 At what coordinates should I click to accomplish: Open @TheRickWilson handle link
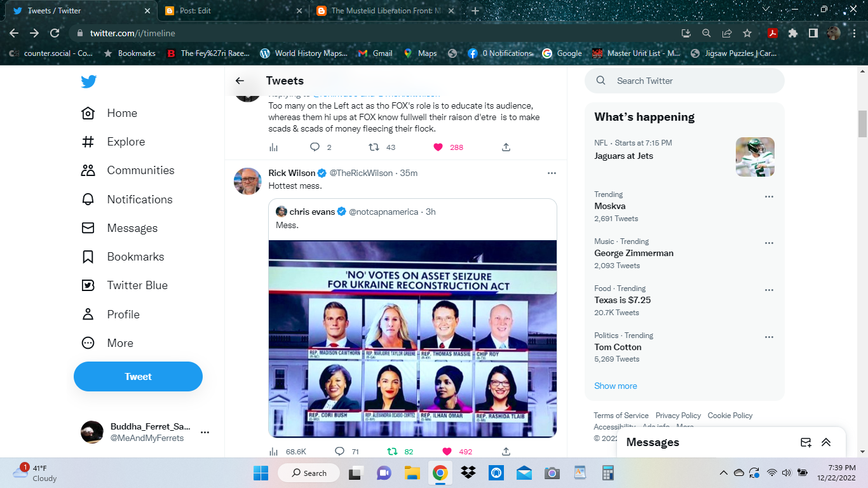(361, 173)
